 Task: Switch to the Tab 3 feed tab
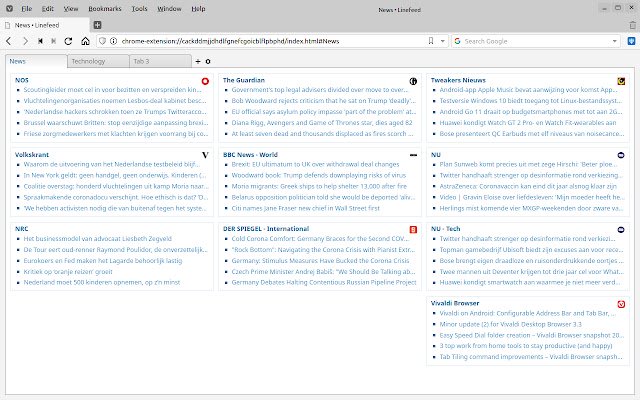(160, 61)
